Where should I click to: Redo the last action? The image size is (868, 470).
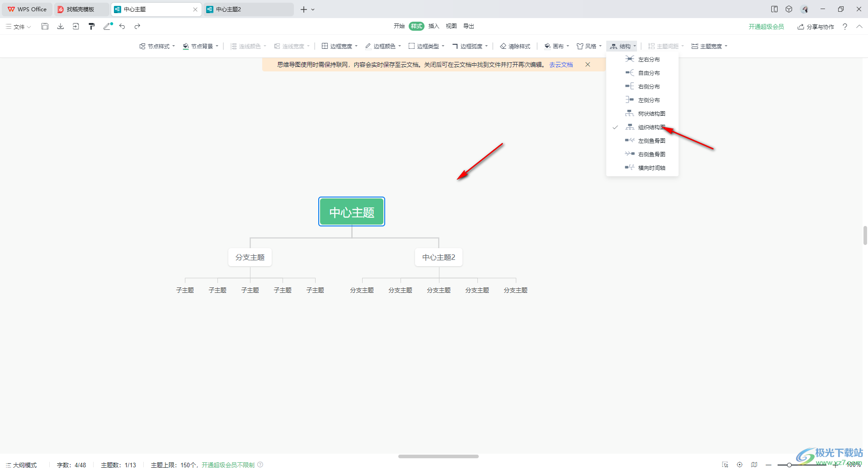click(137, 27)
